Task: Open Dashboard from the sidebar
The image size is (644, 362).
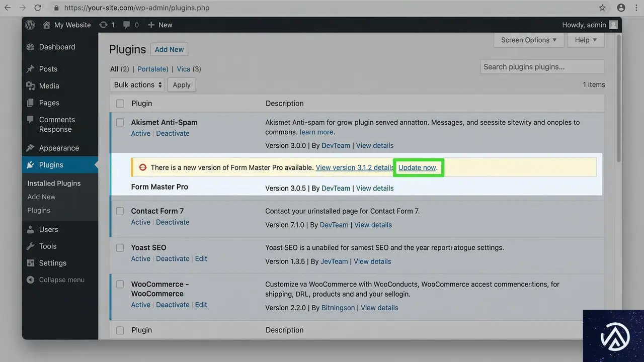Action: click(57, 47)
